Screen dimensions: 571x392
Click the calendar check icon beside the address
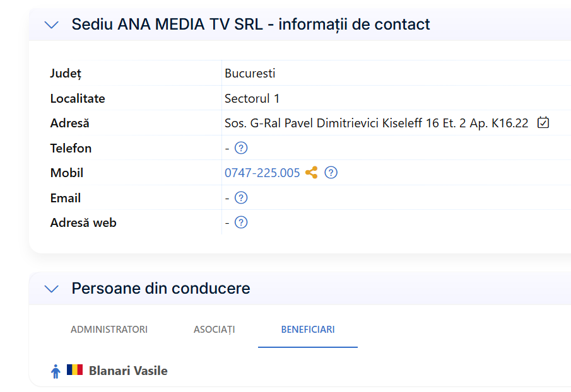[543, 122]
